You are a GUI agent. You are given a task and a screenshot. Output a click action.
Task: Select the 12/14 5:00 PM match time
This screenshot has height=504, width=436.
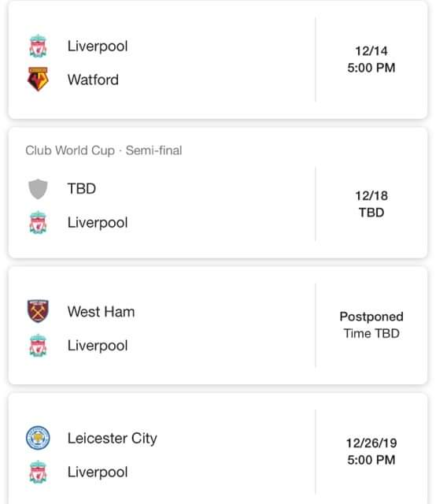coord(371,60)
